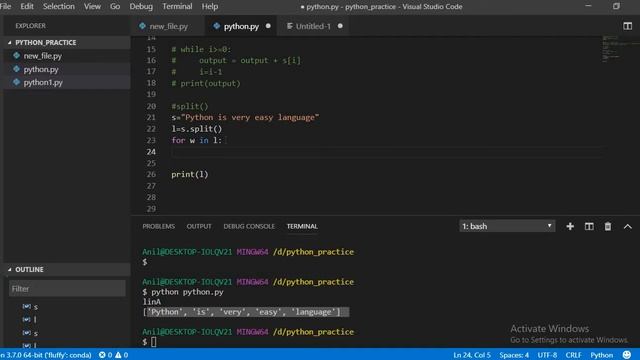Open the View menu
Image resolution: width=640 pixels, height=360 pixels.
[x=92, y=7]
